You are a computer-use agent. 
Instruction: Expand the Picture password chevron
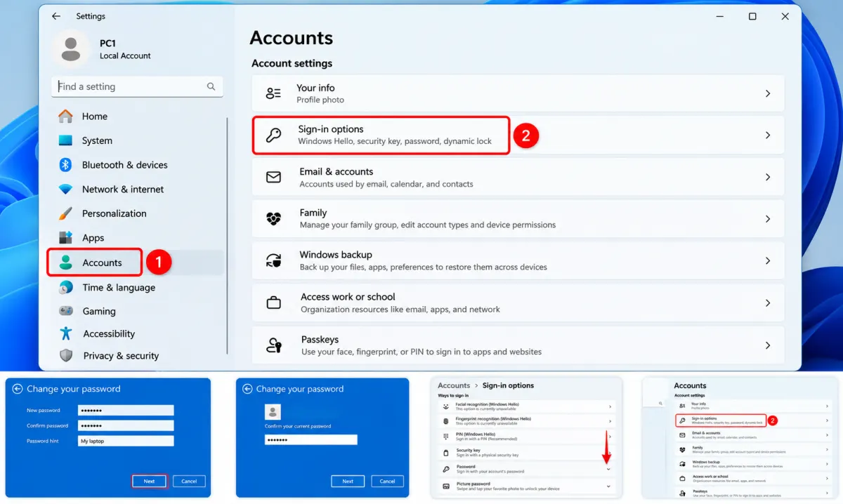point(608,486)
